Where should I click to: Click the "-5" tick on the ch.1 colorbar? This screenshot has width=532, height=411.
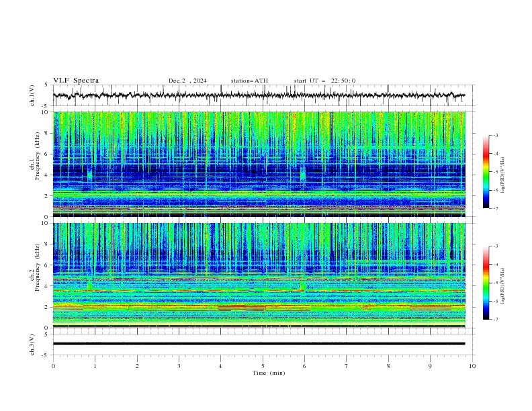(495, 172)
